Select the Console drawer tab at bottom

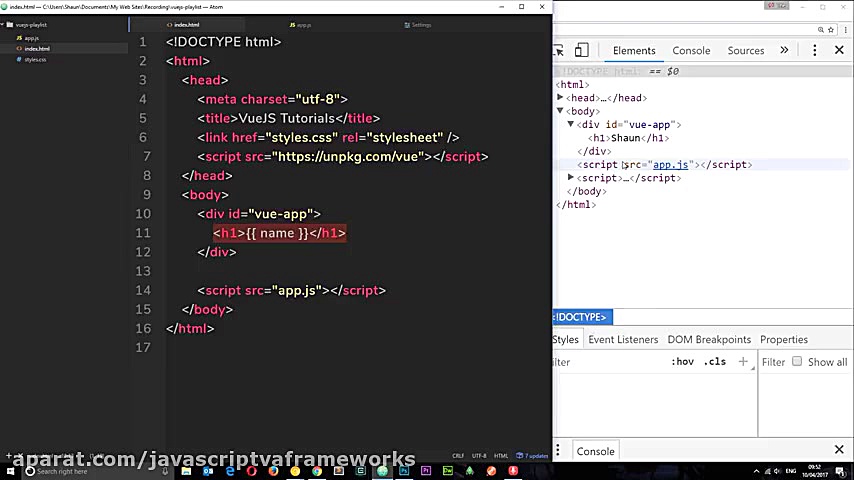pyautogui.click(x=595, y=451)
